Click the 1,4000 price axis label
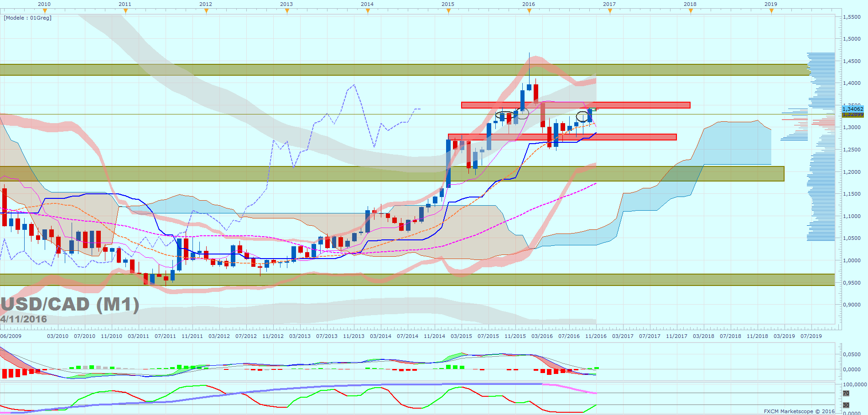The width and height of the screenshot is (868, 415). 852,83
